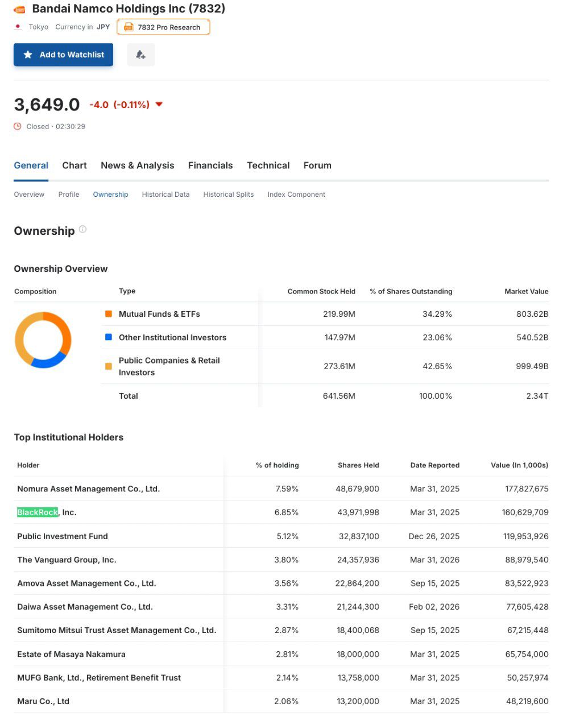Click the clock icon beside Closed
The image size is (563, 728).
coord(18,126)
